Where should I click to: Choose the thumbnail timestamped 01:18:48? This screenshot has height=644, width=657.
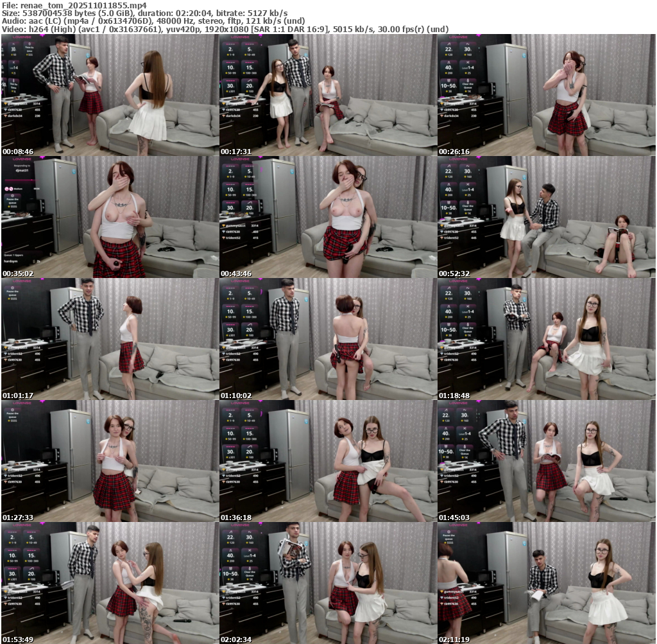(x=547, y=339)
